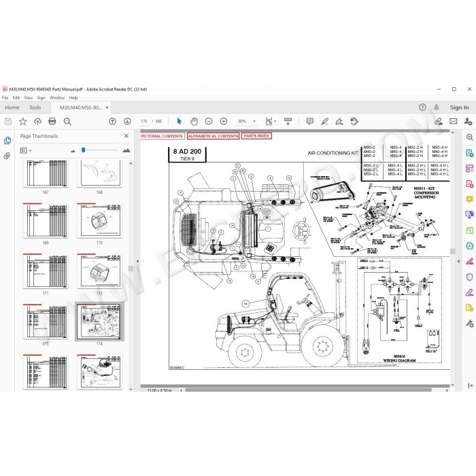Click the page number field 174
The height and width of the screenshot is (476, 476).
coord(144,122)
